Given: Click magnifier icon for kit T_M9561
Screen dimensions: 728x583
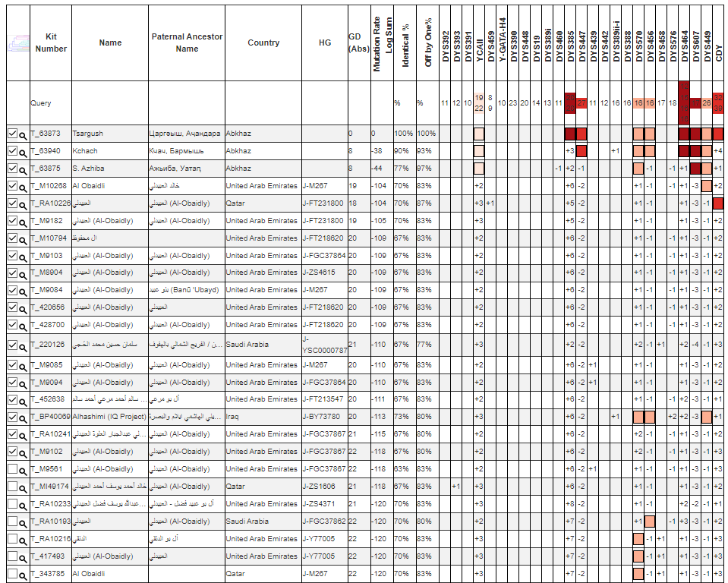Looking at the screenshot, I should (x=24, y=469).
